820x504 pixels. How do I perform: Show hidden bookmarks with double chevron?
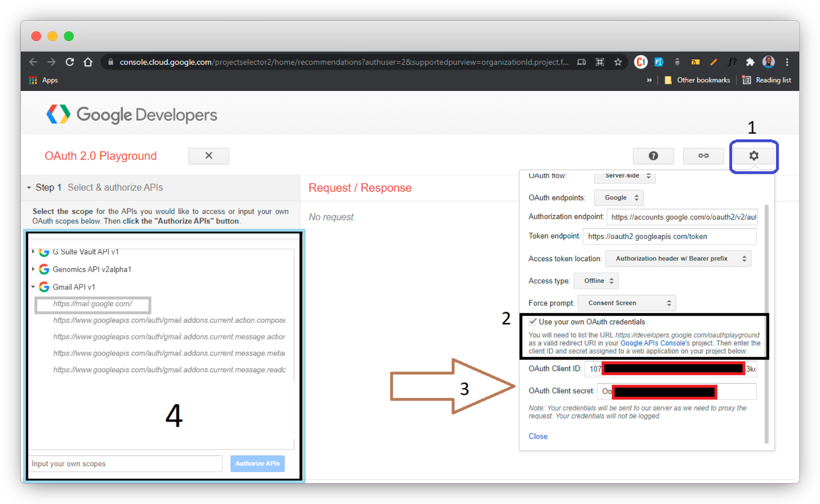(x=649, y=80)
